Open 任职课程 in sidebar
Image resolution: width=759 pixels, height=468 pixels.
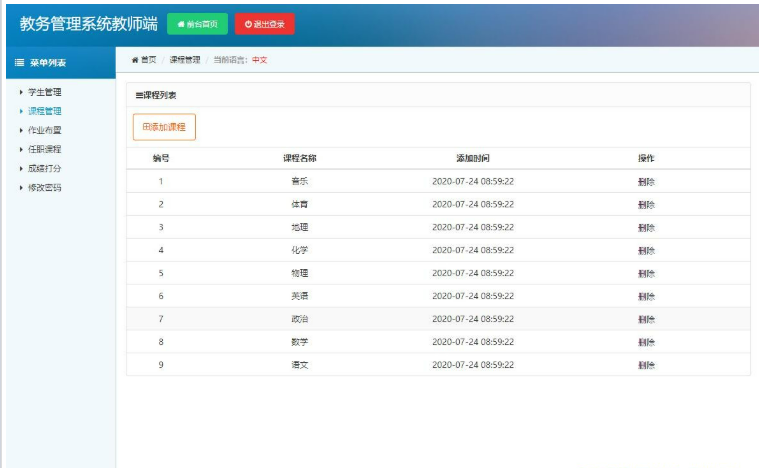coord(45,150)
